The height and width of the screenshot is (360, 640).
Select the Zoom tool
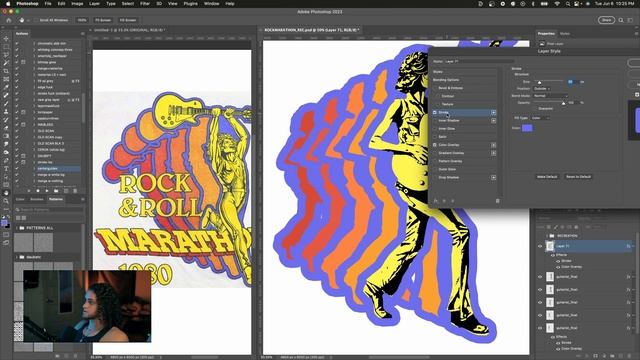(6, 201)
